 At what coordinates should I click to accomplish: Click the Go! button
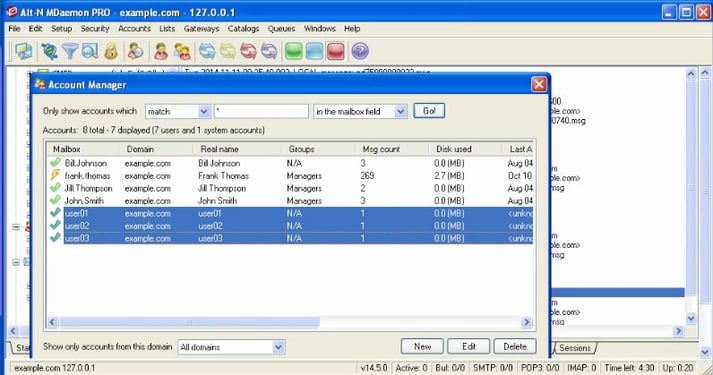point(429,111)
